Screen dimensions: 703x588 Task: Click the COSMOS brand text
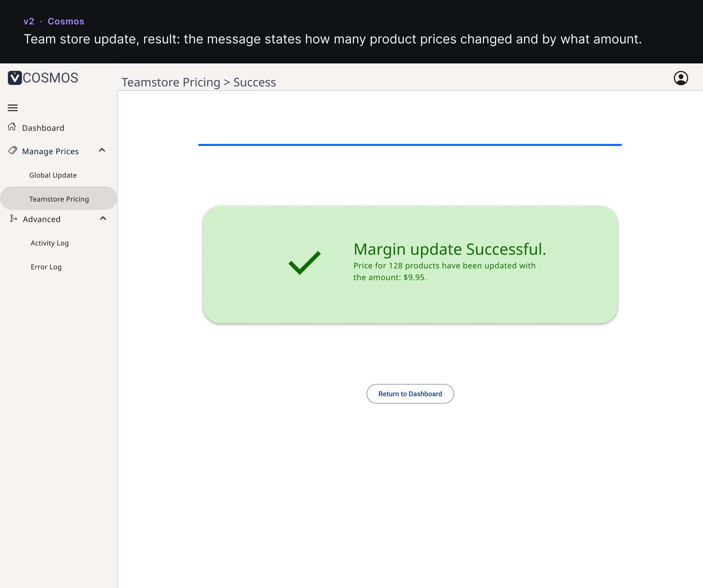coord(51,78)
